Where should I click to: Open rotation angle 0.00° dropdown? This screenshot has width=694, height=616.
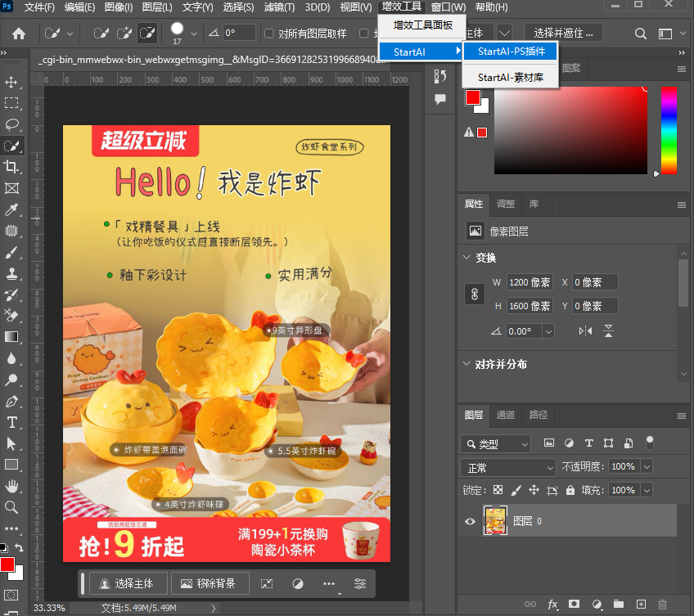click(x=548, y=331)
